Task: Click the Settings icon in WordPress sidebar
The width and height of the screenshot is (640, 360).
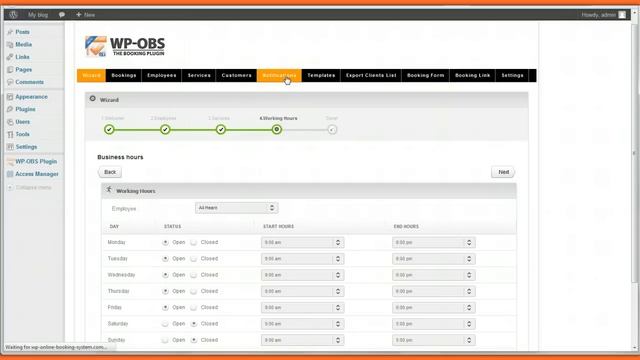Action: pos(10,147)
